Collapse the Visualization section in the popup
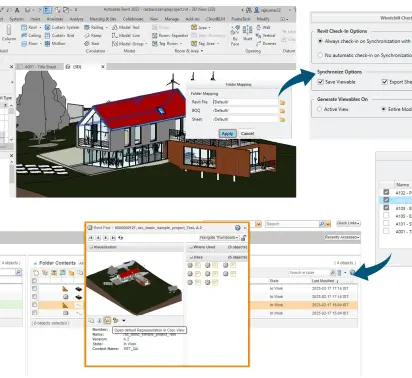The image size is (412, 378). [91, 247]
